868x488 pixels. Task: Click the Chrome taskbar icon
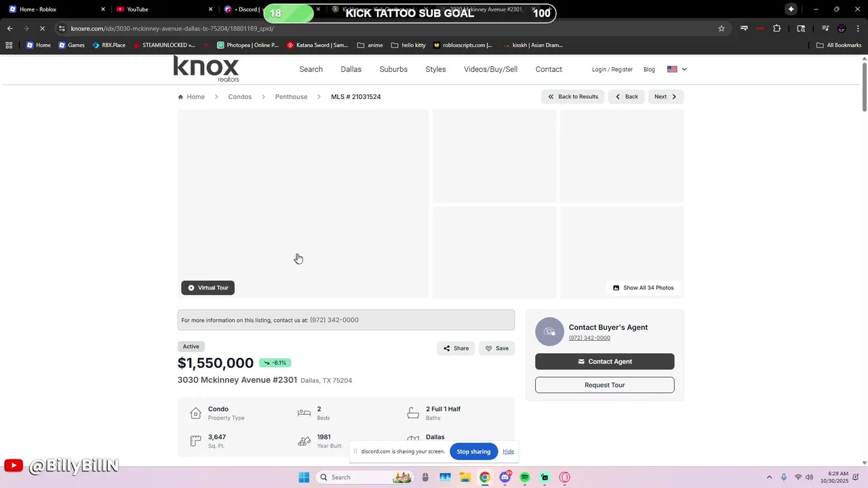tap(485, 477)
